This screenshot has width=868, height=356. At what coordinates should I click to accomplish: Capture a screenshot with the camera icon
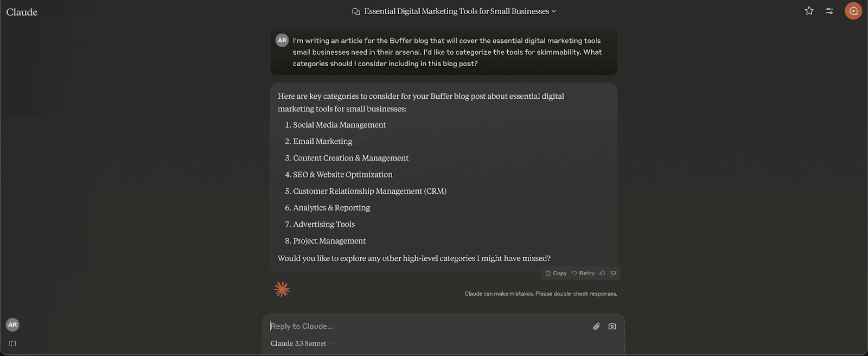click(x=612, y=326)
